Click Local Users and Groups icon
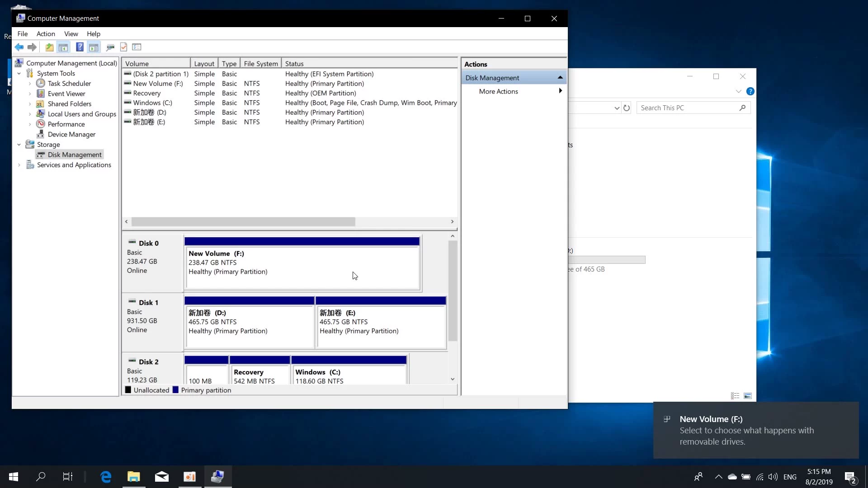 point(40,114)
